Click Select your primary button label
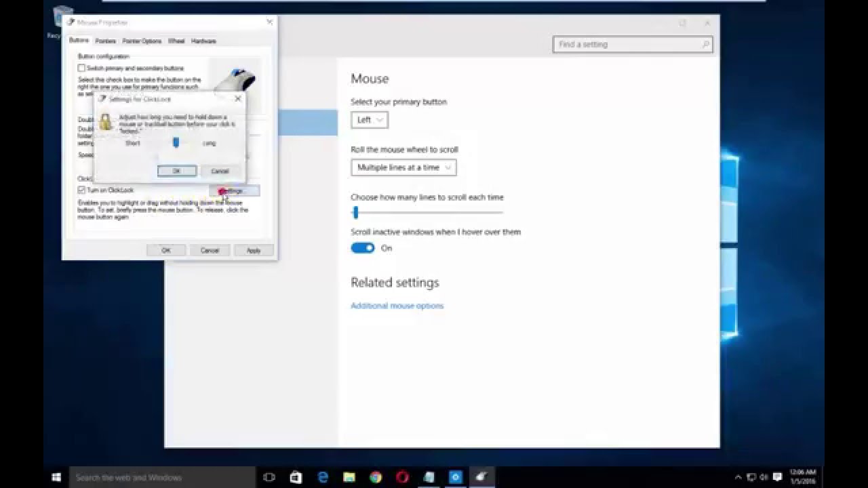This screenshot has height=488, width=868. [399, 102]
